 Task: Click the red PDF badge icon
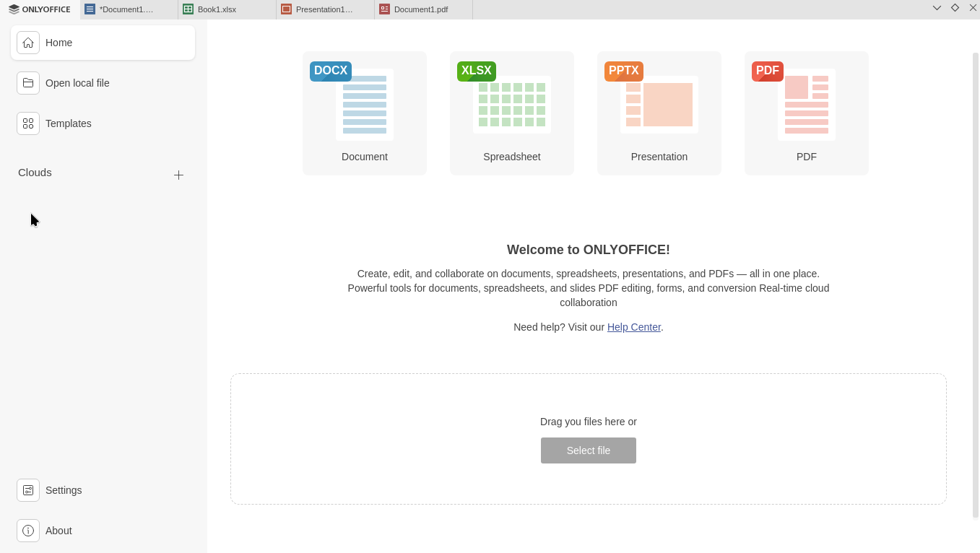tap(768, 71)
